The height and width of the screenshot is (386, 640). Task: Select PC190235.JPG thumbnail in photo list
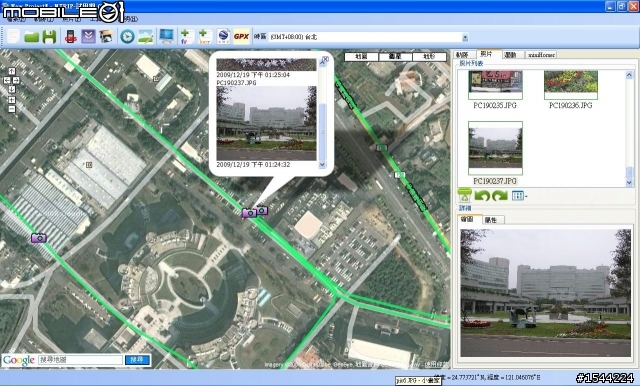coord(495,89)
